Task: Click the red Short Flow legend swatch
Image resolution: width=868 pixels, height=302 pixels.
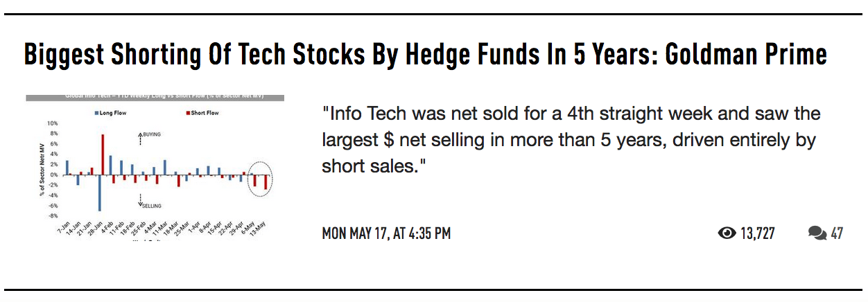Action: (189, 112)
